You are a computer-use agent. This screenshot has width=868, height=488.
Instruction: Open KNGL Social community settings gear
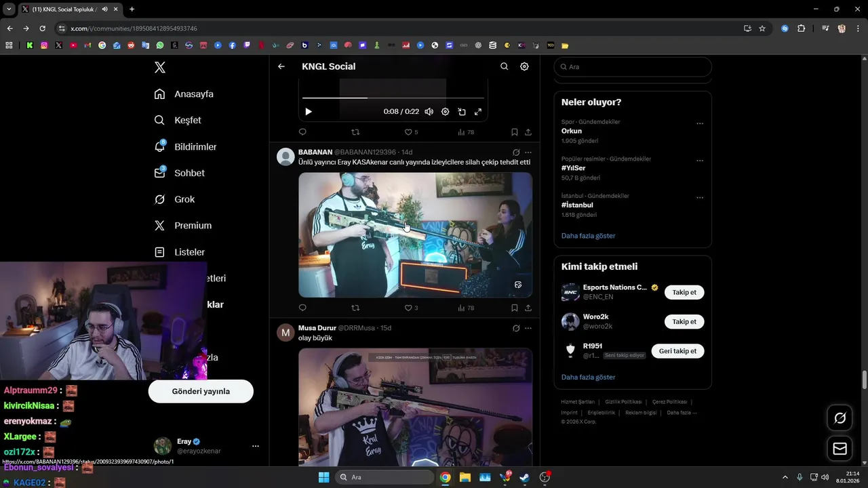point(524,66)
